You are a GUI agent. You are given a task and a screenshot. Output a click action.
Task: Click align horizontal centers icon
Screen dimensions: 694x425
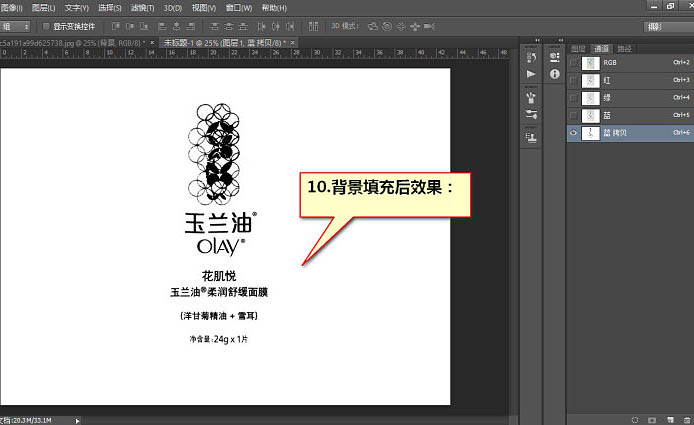[177, 27]
